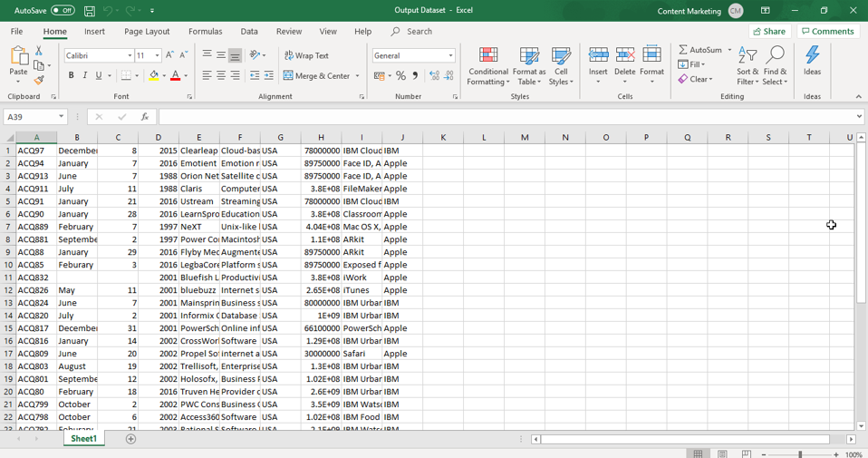The image size is (868, 458).
Task: Open Customize Quick Access Toolbar dropdown
Action: pos(152,11)
